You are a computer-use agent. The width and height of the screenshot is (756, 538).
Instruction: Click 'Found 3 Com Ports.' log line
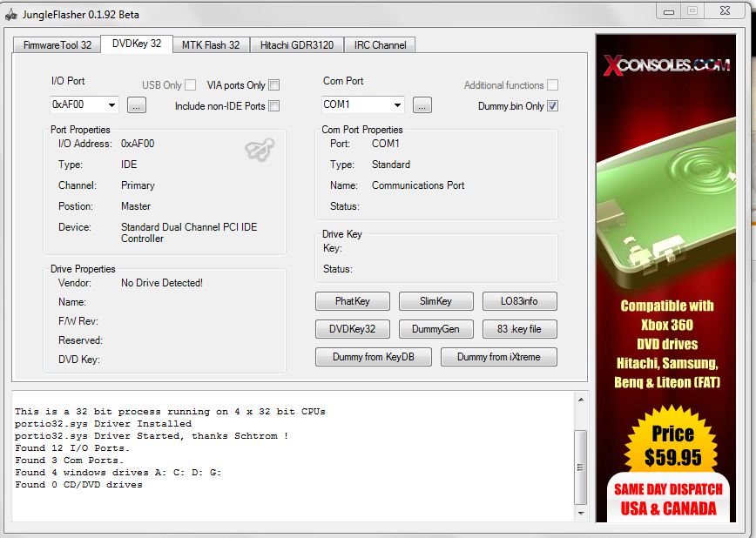click(70, 461)
